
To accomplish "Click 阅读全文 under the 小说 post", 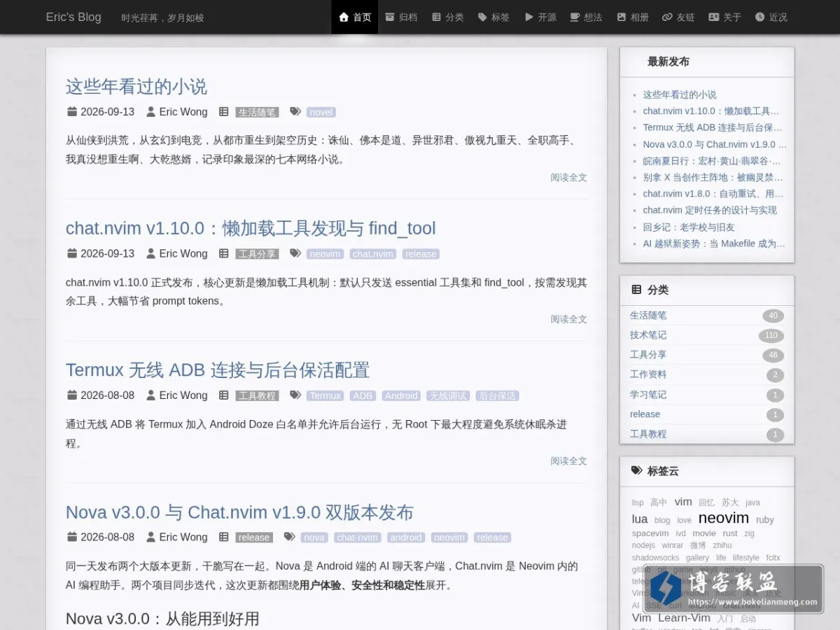I will tap(568, 177).
